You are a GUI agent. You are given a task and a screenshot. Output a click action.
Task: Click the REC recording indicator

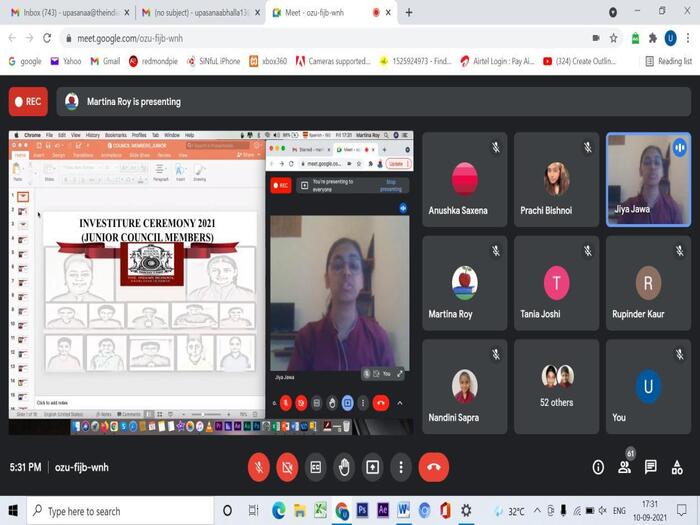[x=28, y=101]
